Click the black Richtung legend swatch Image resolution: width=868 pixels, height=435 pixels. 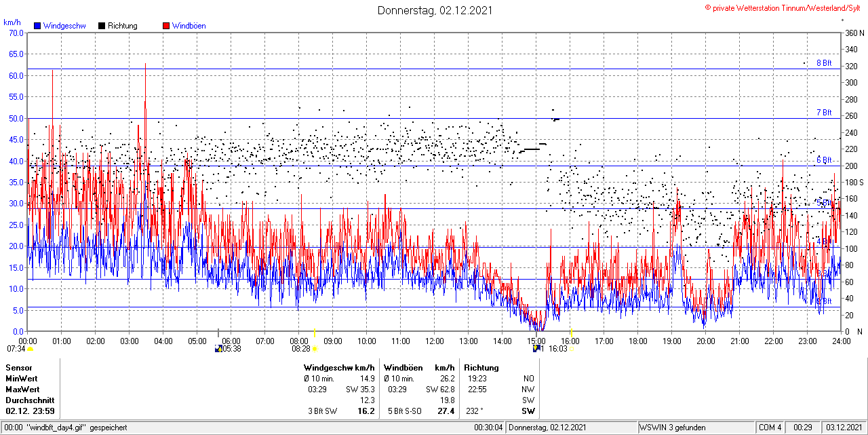(x=102, y=26)
